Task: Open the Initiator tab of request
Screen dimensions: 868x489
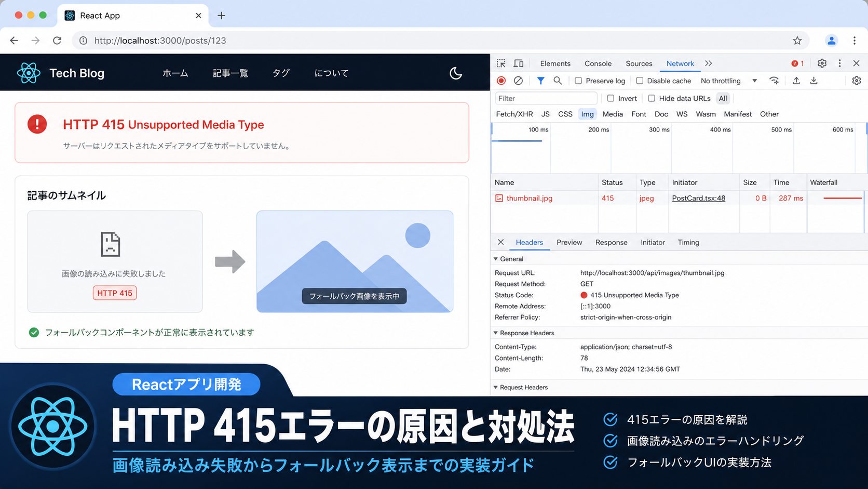Action: (653, 242)
